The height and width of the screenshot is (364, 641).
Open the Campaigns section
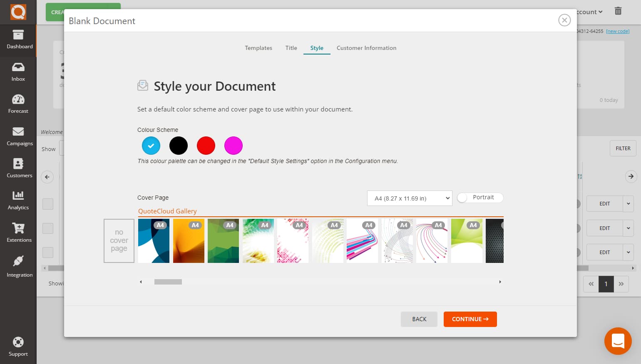[18, 136]
